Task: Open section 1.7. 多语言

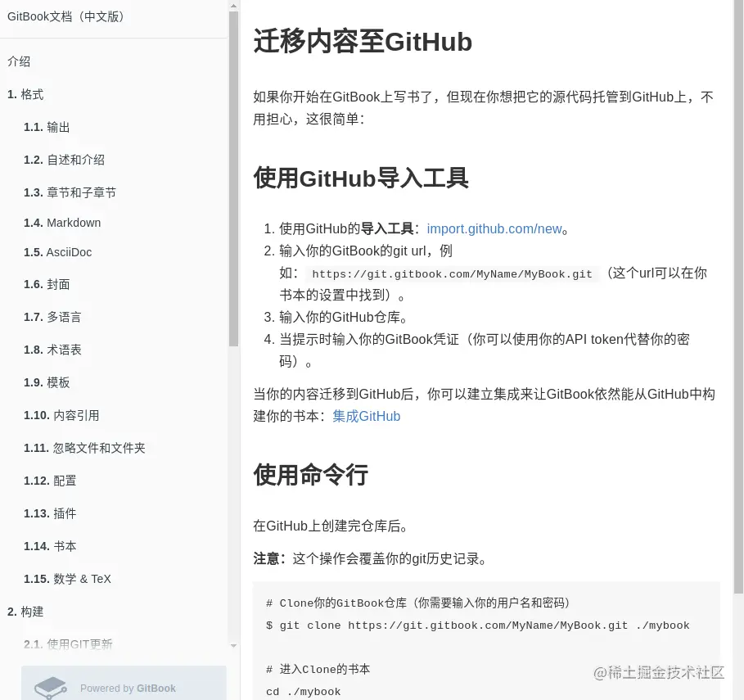Action: tap(52, 317)
